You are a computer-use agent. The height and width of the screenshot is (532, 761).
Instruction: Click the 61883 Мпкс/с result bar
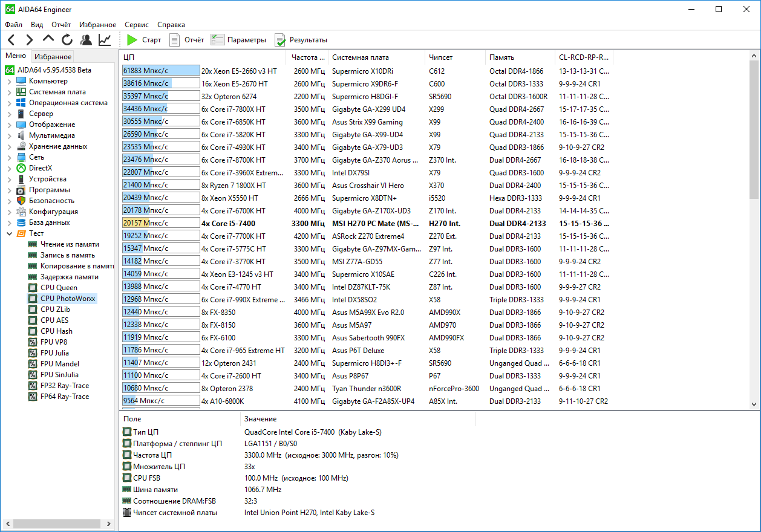pos(160,71)
